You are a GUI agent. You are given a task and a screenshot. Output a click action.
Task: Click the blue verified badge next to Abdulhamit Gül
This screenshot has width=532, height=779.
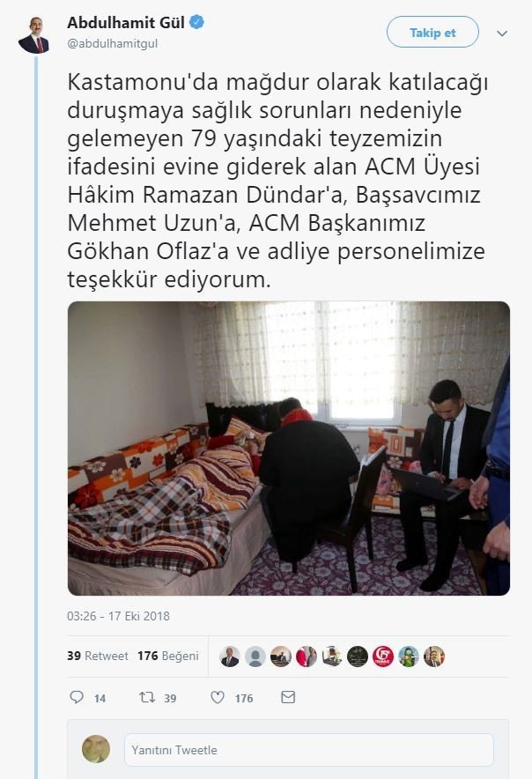(x=196, y=22)
